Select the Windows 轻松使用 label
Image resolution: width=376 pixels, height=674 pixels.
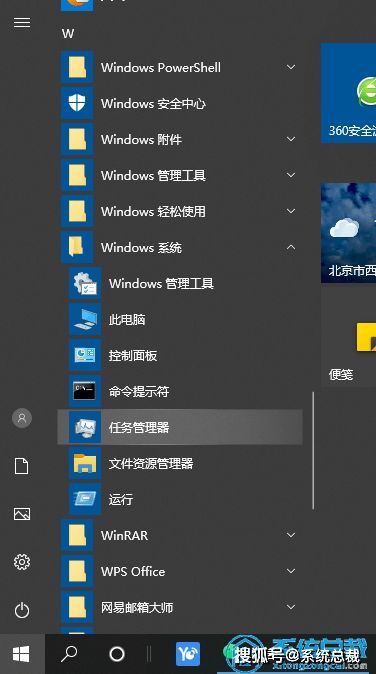[x=153, y=211]
